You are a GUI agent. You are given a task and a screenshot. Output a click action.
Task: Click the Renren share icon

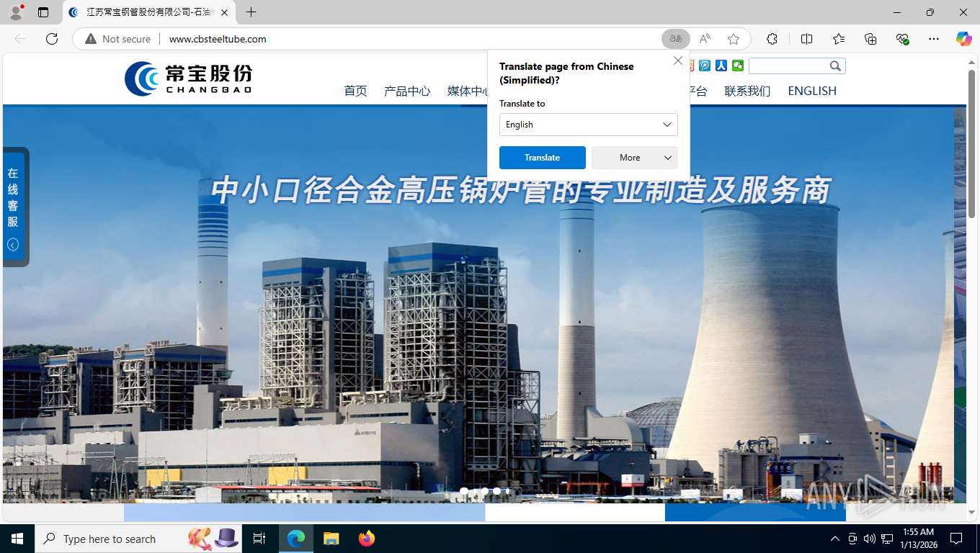[721, 66]
